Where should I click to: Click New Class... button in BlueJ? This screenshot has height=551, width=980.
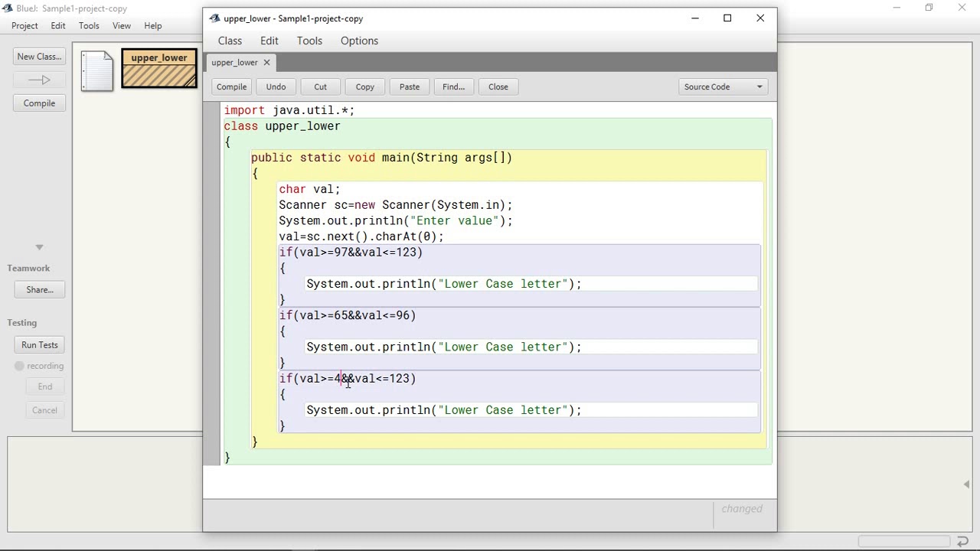click(x=39, y=57)
